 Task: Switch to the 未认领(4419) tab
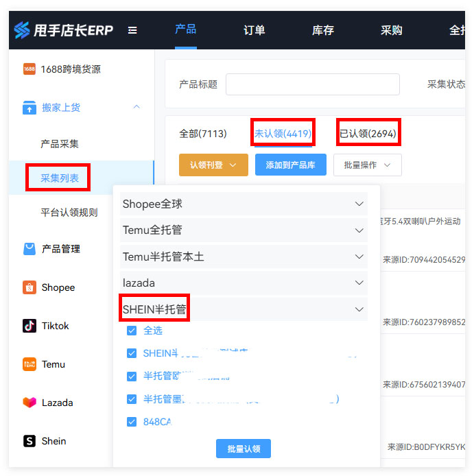click(x=283, y=133)
